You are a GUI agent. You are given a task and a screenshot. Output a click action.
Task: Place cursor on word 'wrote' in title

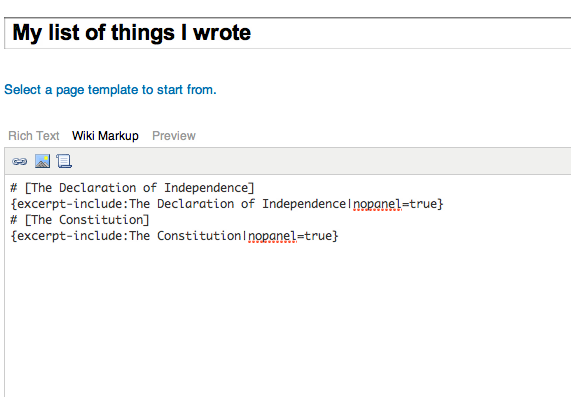click(x=222, y=33)
